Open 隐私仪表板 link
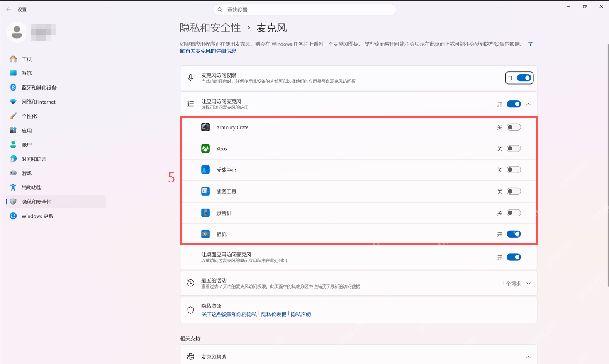Screen dimensions: 609x364 tap(274, 314)
